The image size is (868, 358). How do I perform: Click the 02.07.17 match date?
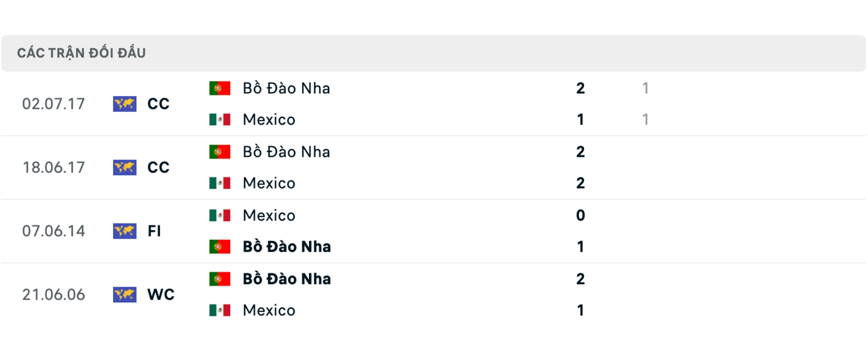click(53, 104)
